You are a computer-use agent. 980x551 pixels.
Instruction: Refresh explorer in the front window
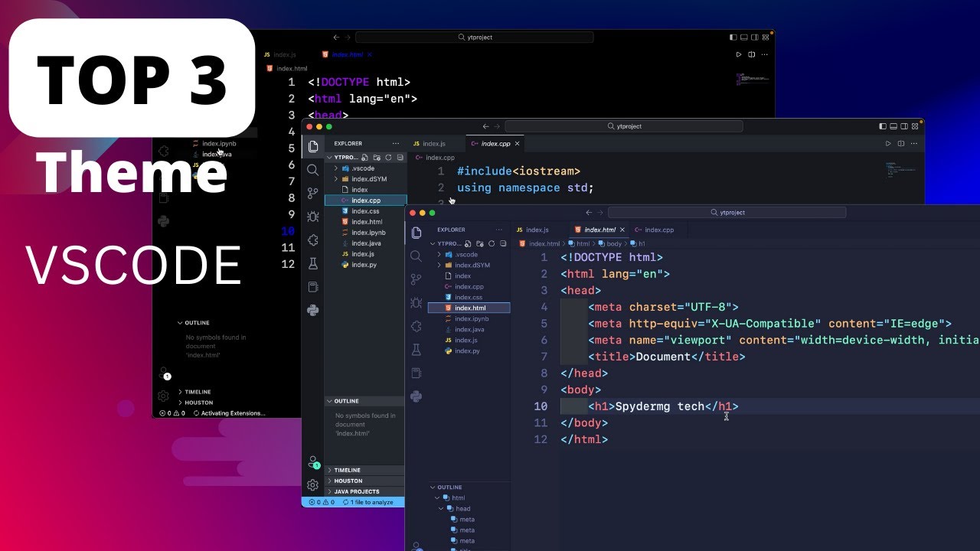tap(491, 243)
